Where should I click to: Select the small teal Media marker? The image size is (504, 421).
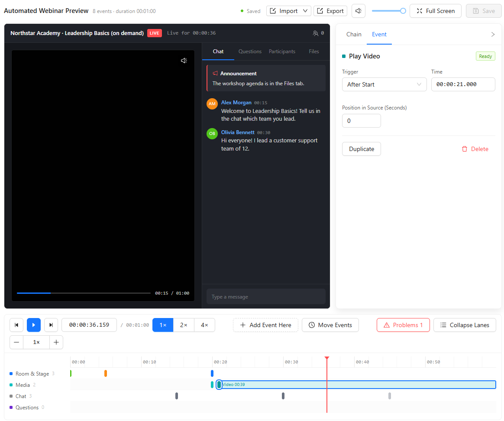212,385
